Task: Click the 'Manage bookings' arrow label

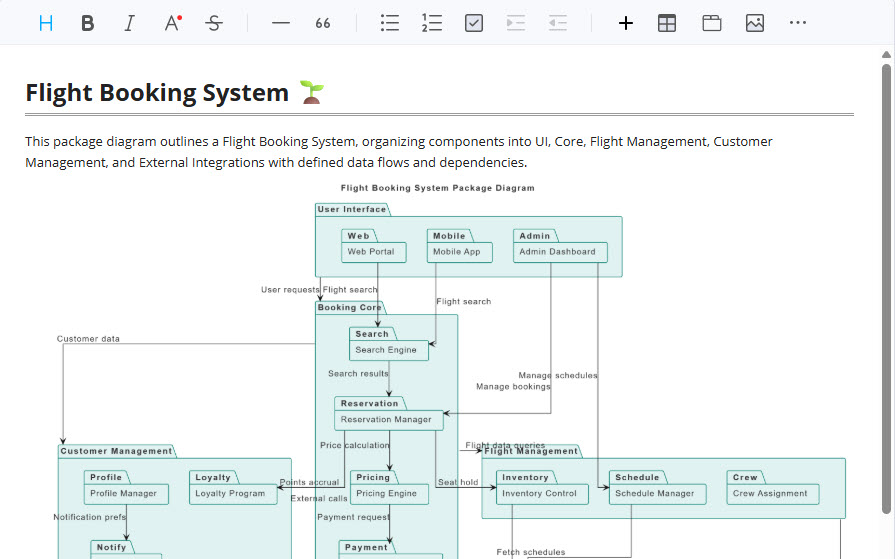Action: (x=513, y=387)
